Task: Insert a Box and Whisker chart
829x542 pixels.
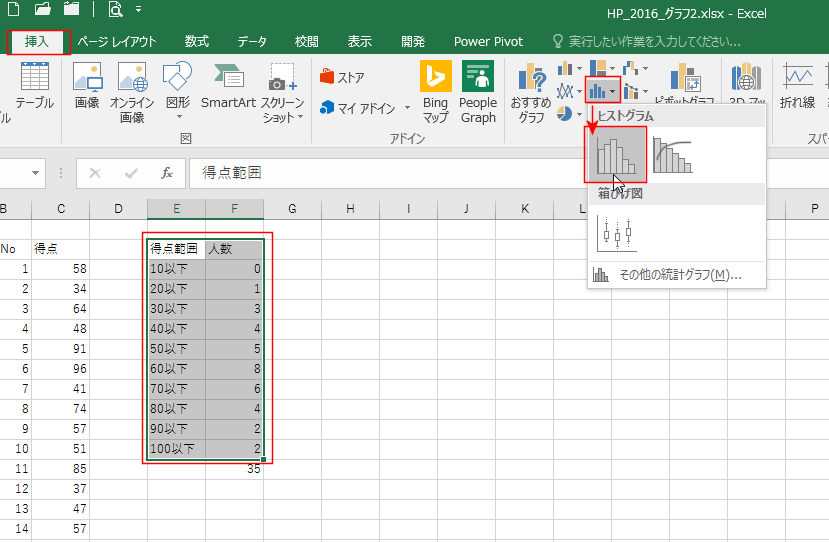Action: coord(616,233)
